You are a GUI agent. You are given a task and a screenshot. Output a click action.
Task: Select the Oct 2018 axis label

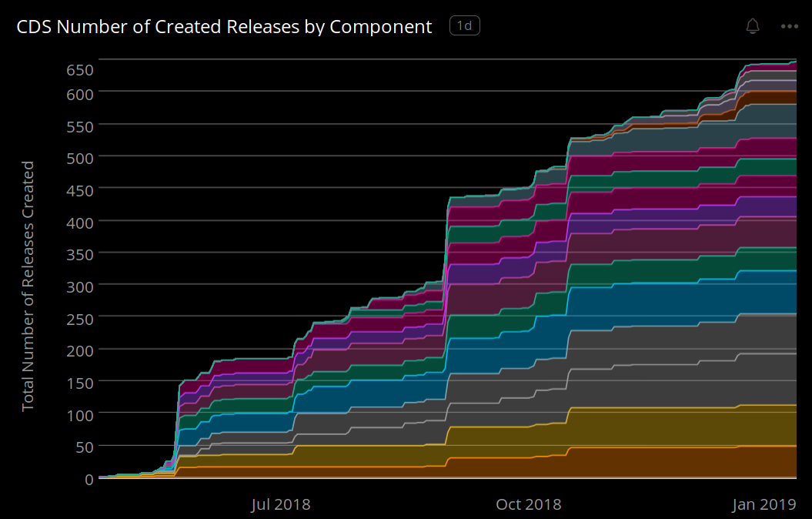pos(529,504)
